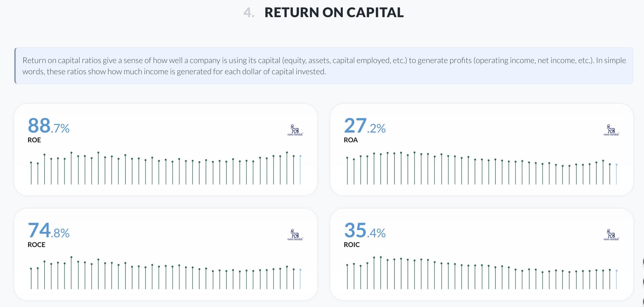This screenshot has height=307, width=644.
Task: Click the first bar in the ROIC chart
Action: [x=347, y=277]
